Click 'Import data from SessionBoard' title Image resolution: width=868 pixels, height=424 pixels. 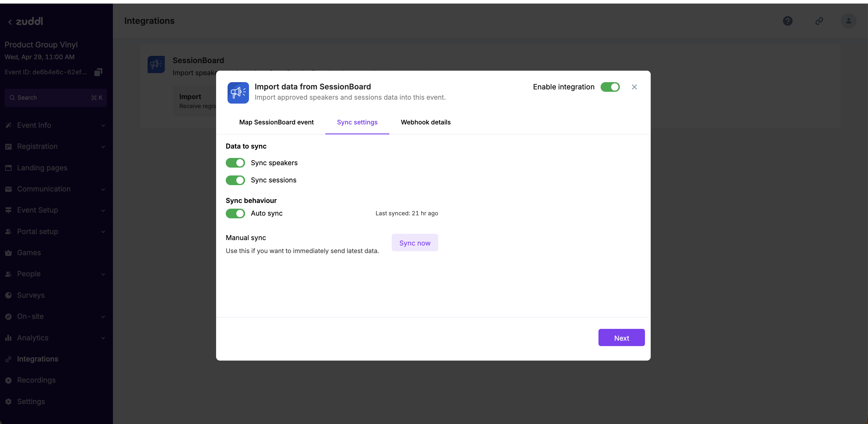(313, 87)
